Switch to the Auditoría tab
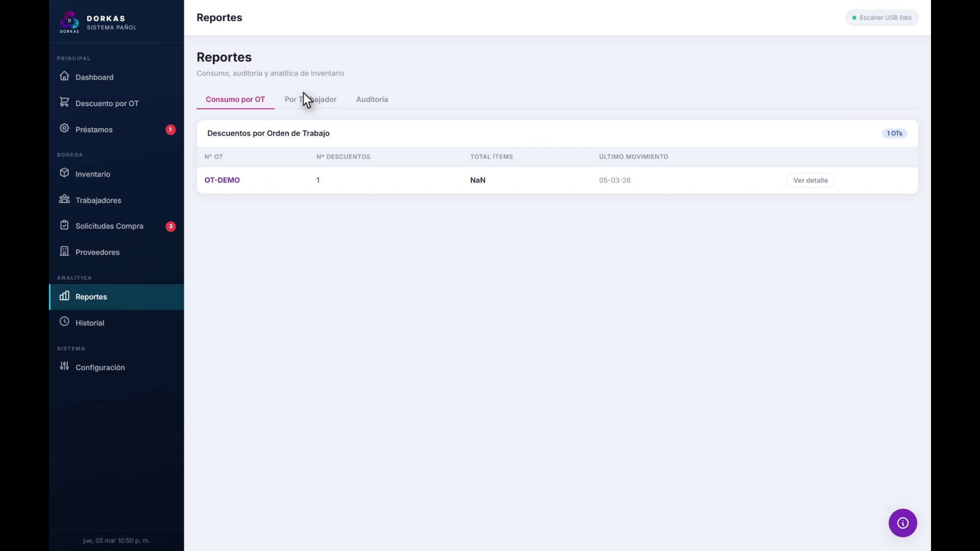Image resolution: width=980 pixels, height=551 pixels. click(372, 99)
